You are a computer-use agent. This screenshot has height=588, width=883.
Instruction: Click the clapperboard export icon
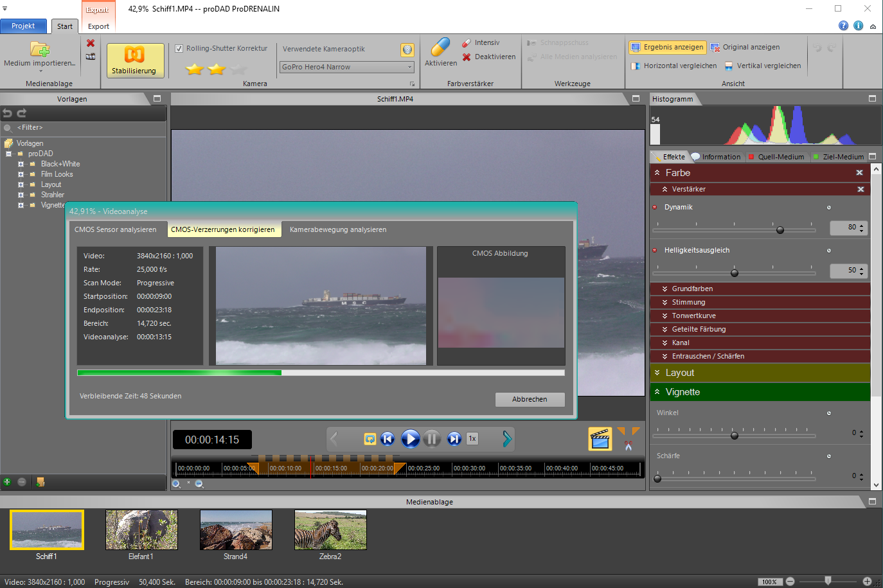click(x=600, y=439)
